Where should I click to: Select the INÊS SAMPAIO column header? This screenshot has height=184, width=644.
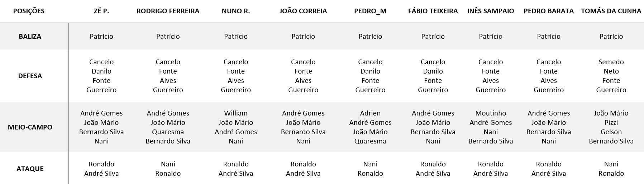tap(491, 11)
